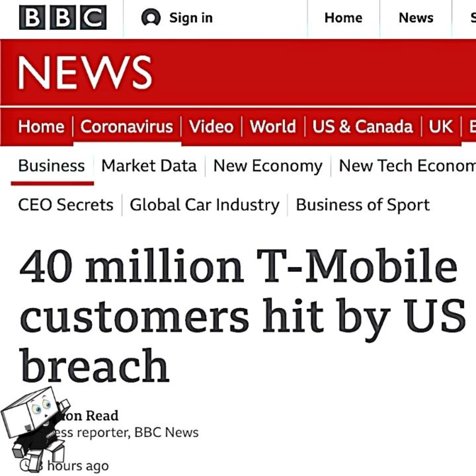
Task: Open the US & Canada section
Action: 363,127
